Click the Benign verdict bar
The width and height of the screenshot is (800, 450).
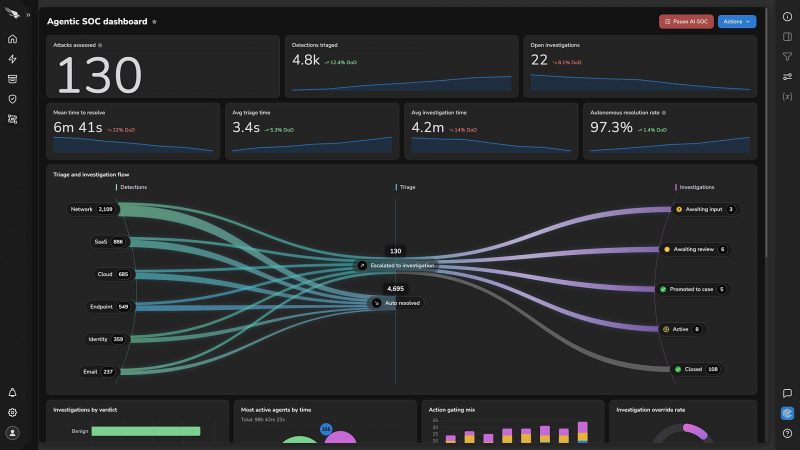(x=146, y=431)
